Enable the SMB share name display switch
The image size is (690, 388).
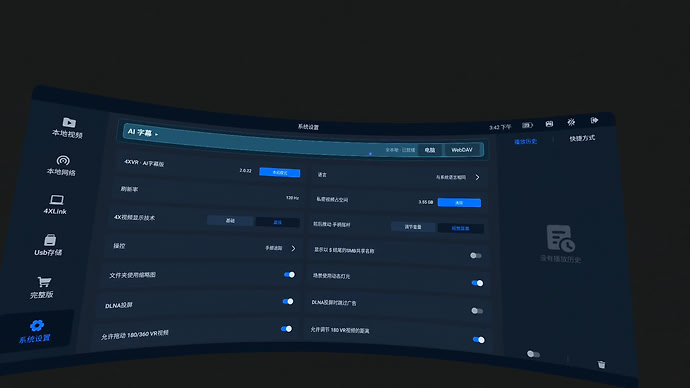[476, 255]
